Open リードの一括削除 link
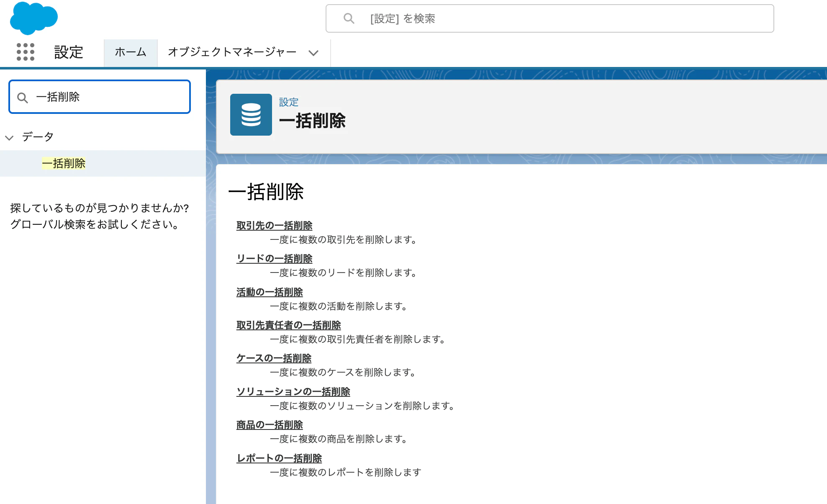The image size is (827, 504). 274,258
